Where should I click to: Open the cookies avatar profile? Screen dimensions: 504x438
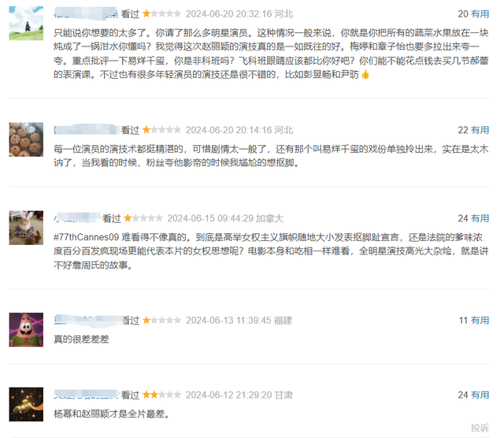pos(26,139)
